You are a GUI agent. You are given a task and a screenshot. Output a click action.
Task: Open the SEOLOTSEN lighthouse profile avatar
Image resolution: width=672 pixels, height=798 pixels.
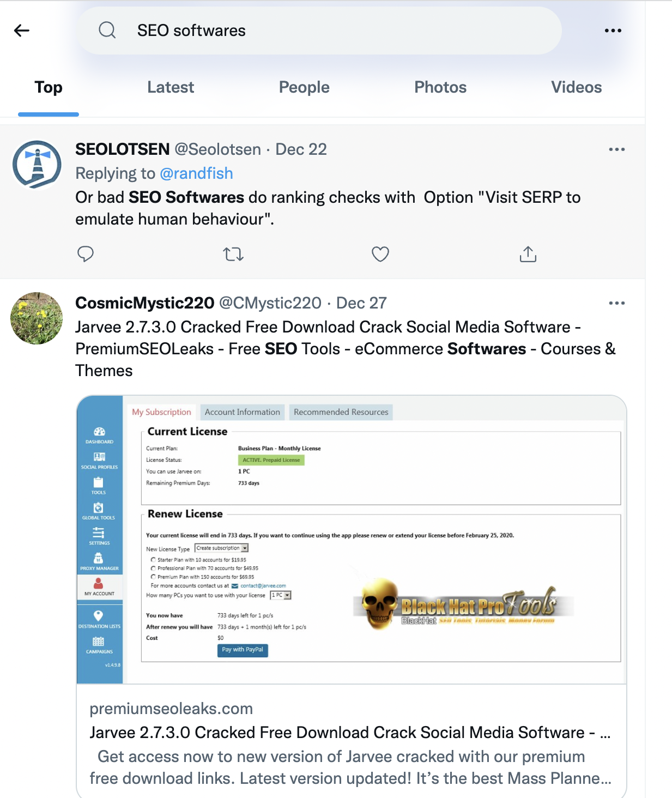[37, 165]
